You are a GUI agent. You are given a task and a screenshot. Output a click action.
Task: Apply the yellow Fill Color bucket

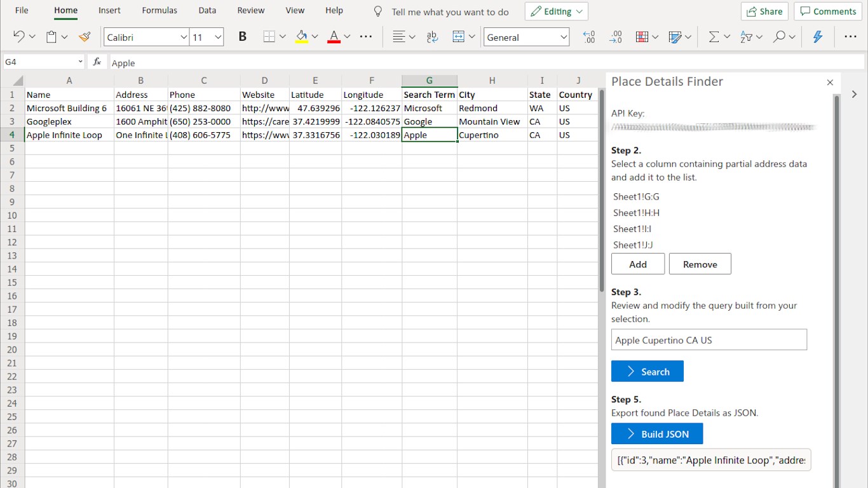pos(302,37)
